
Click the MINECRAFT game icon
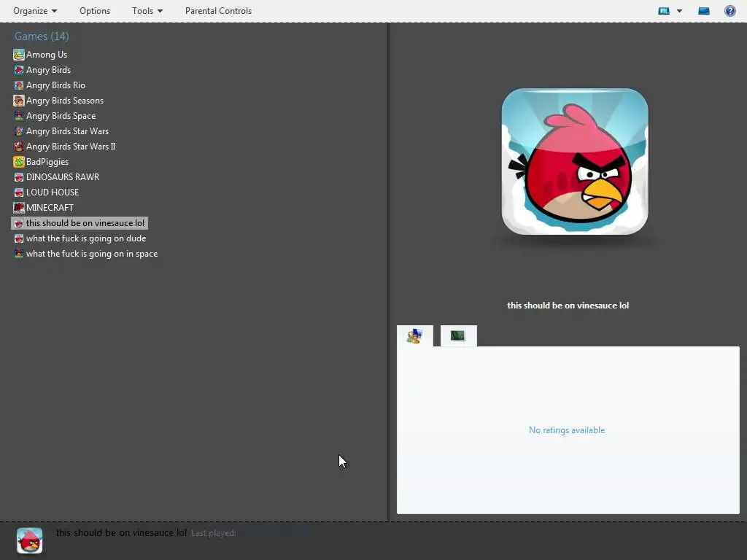[x=18, y=208]
